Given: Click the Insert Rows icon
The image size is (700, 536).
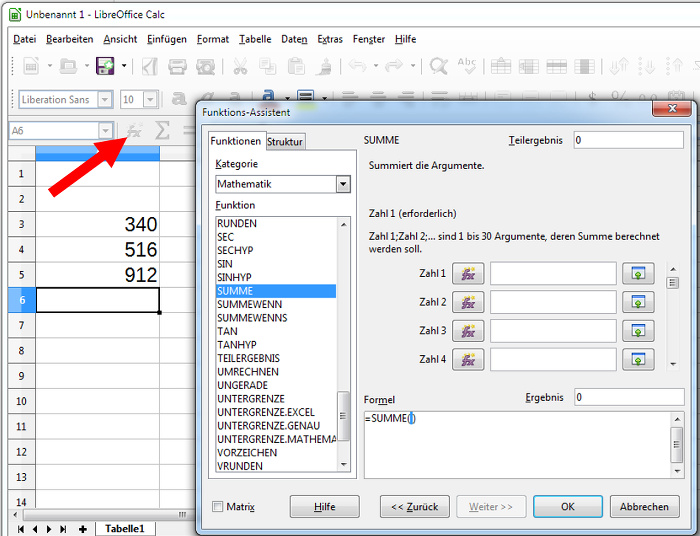Looking at the screenshot, I should tap(501, 66).
